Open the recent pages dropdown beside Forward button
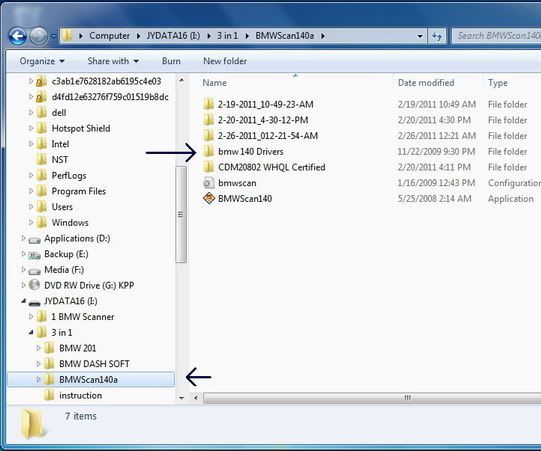Screen dimensions: 541x451 point(53,36)
